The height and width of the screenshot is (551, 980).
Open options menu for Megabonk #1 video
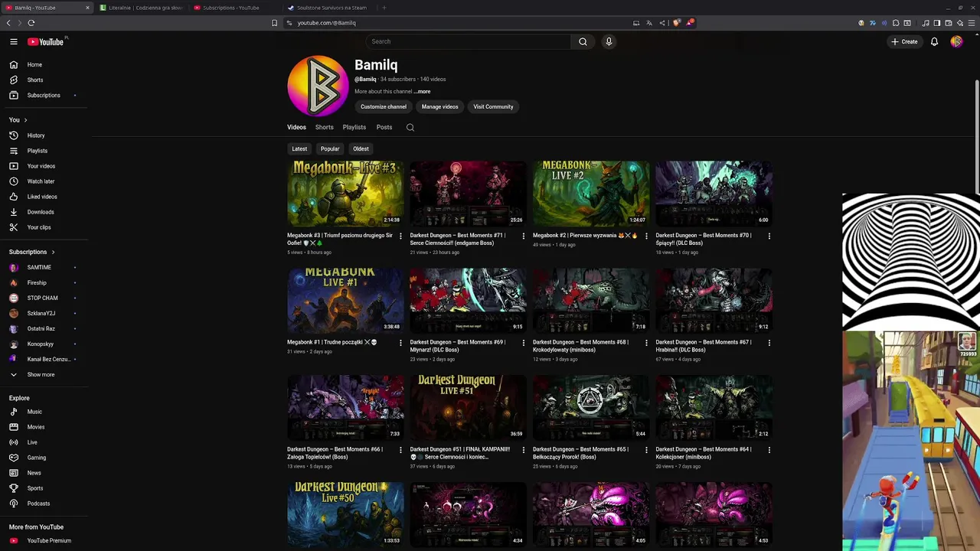[x=400, y=343]
